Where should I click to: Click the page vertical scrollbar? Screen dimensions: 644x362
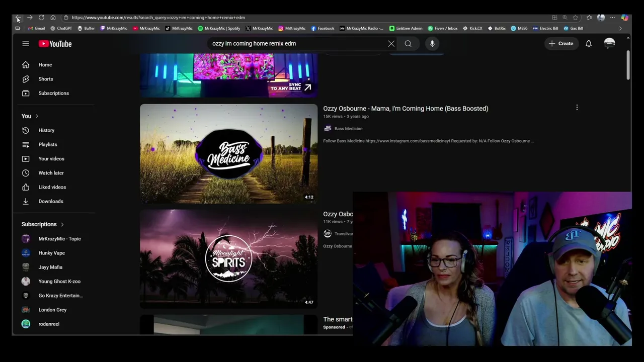(628, 65)
